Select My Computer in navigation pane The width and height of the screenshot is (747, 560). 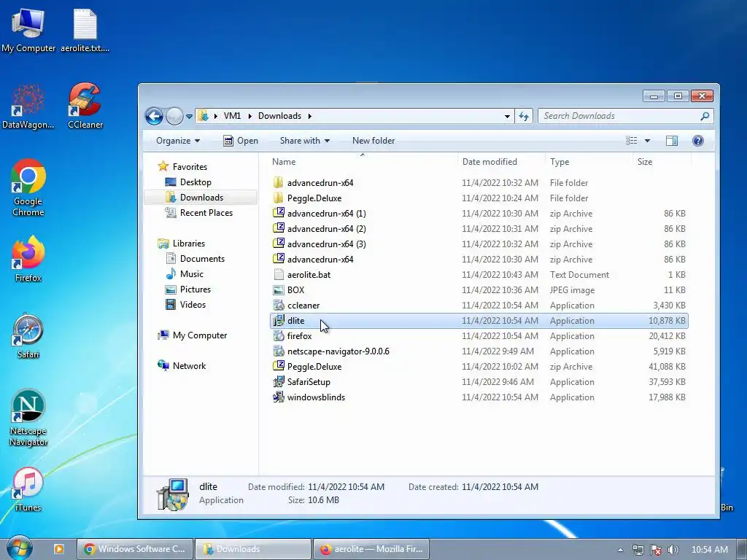pyautogui.click(x=200, y=335)
